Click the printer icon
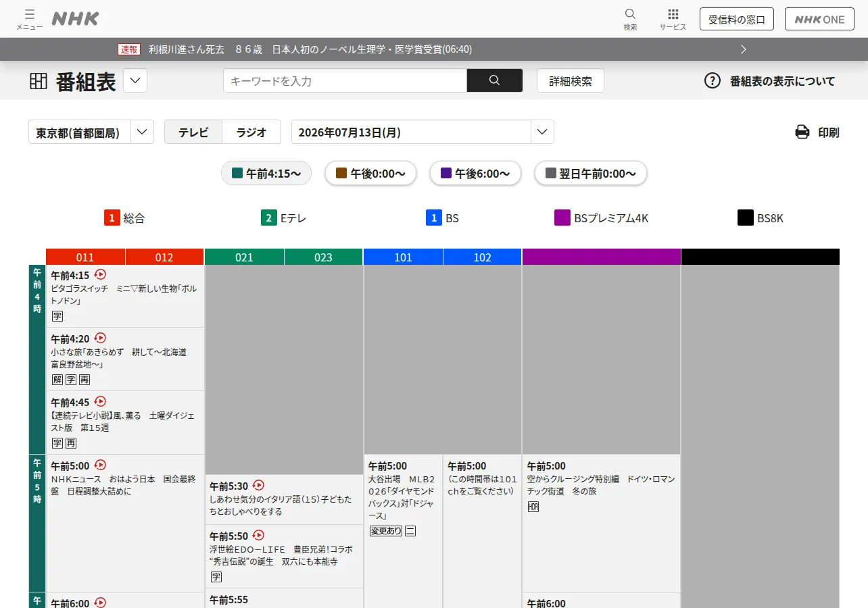The height and width of the screenshot is (608, 868). click(x=802, y=132)
